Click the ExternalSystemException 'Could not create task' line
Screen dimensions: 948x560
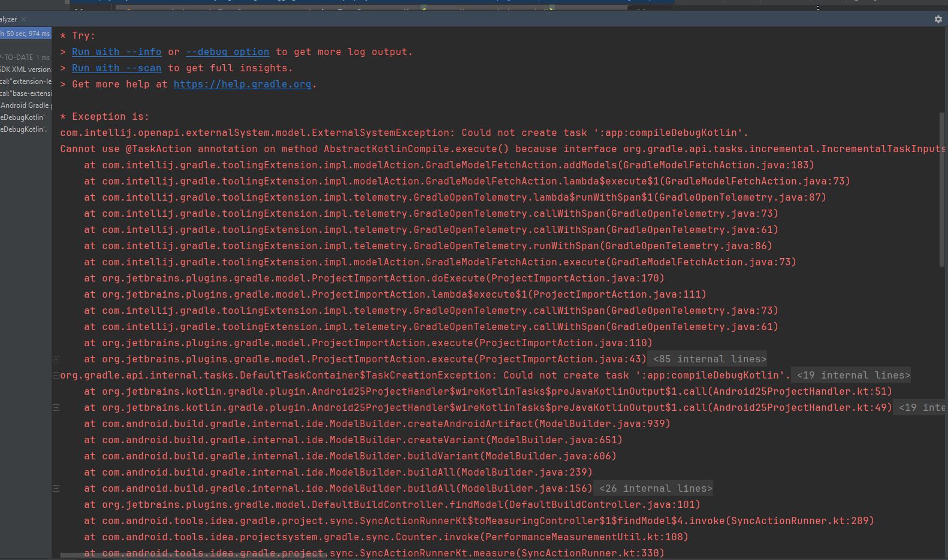tap(404, 133)
